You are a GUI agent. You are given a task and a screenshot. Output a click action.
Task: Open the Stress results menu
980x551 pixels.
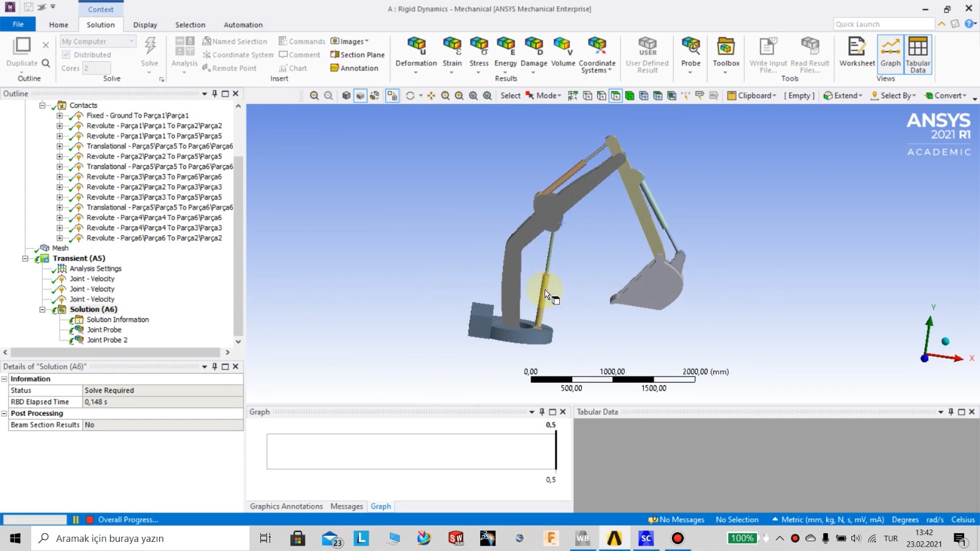[479, 54]
